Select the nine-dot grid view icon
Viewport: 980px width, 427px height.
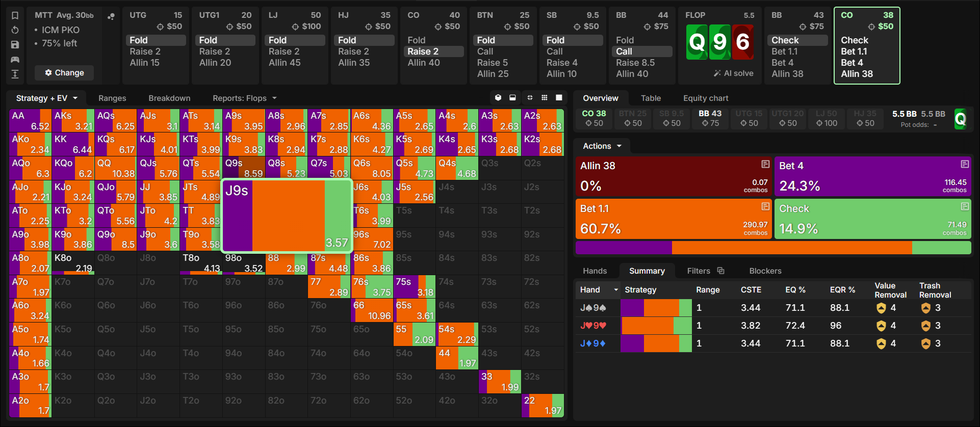tap(545, 98)
